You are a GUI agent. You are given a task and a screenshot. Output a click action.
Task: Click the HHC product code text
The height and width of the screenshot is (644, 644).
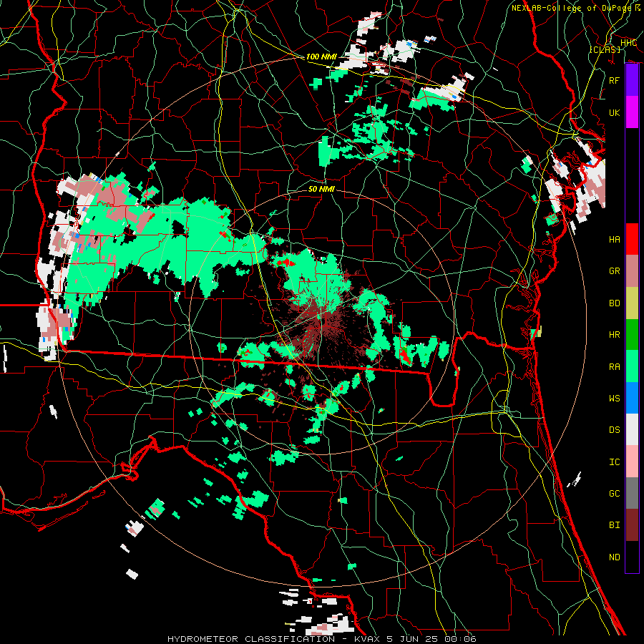point(628,43)
